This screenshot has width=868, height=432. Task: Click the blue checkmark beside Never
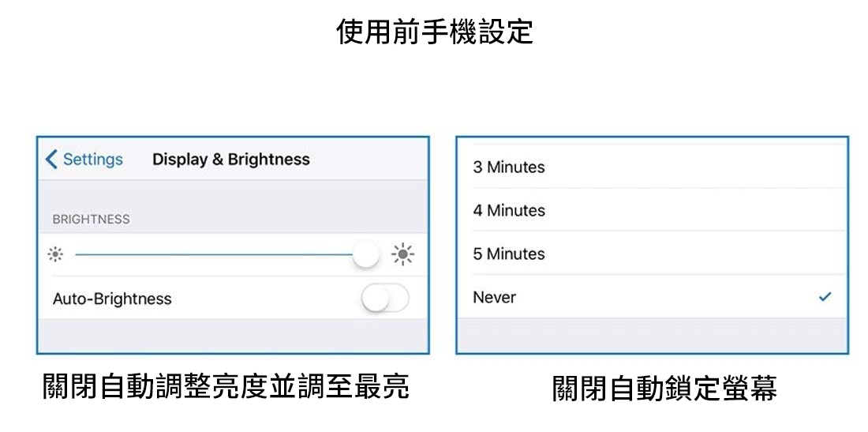point(825,298)
